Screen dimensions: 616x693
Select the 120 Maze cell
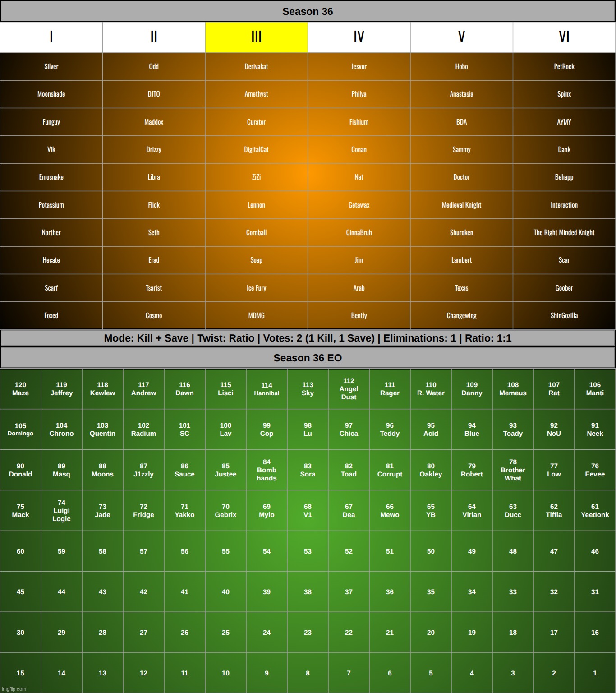[20, 389]
